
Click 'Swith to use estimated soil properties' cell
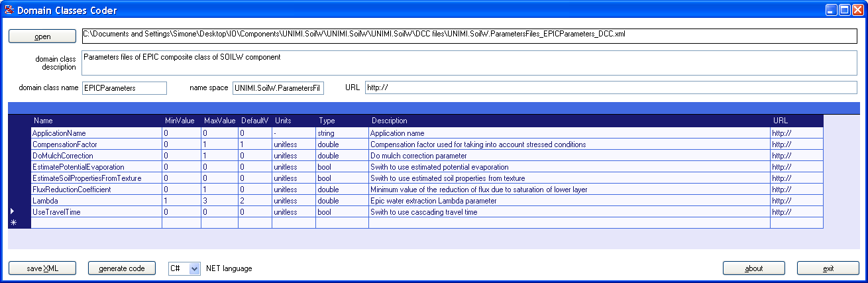pyautogui.click(x=570, y=178)
